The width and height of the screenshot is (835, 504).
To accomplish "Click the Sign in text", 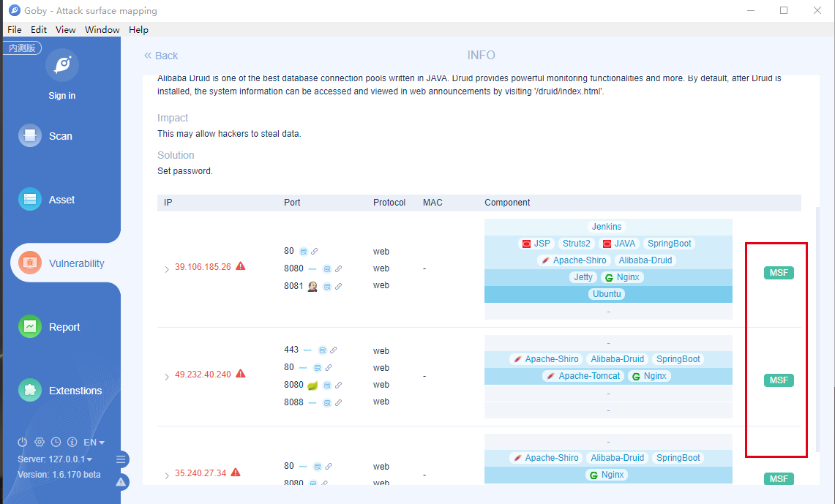I will (x=61, y=96).
